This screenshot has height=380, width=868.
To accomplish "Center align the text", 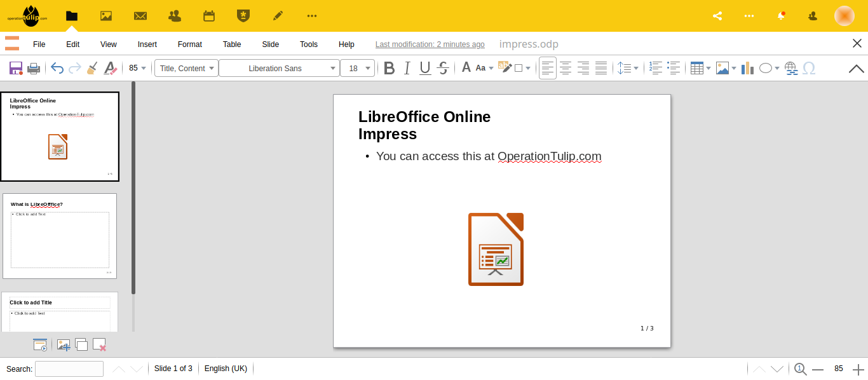I will click(x=566, y=68).
